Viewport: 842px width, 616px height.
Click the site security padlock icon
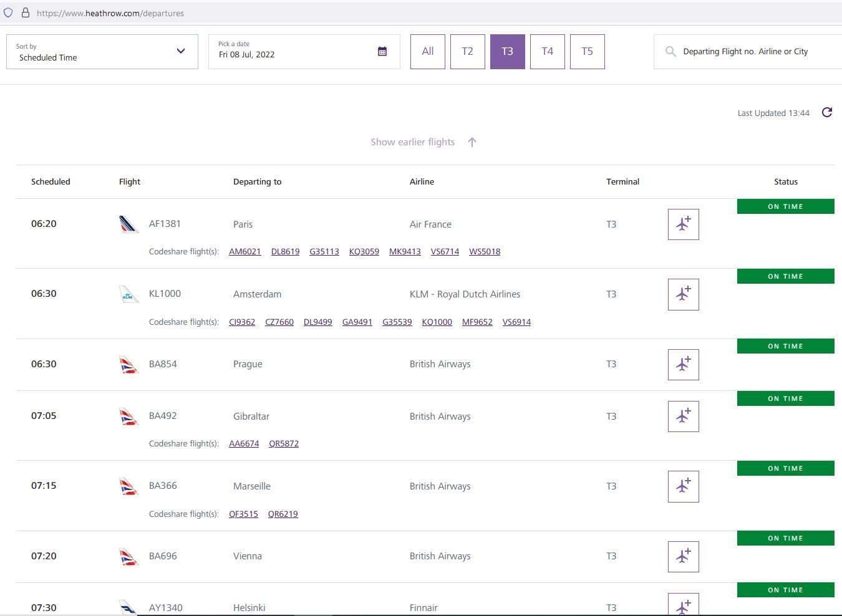pos(26,13)
